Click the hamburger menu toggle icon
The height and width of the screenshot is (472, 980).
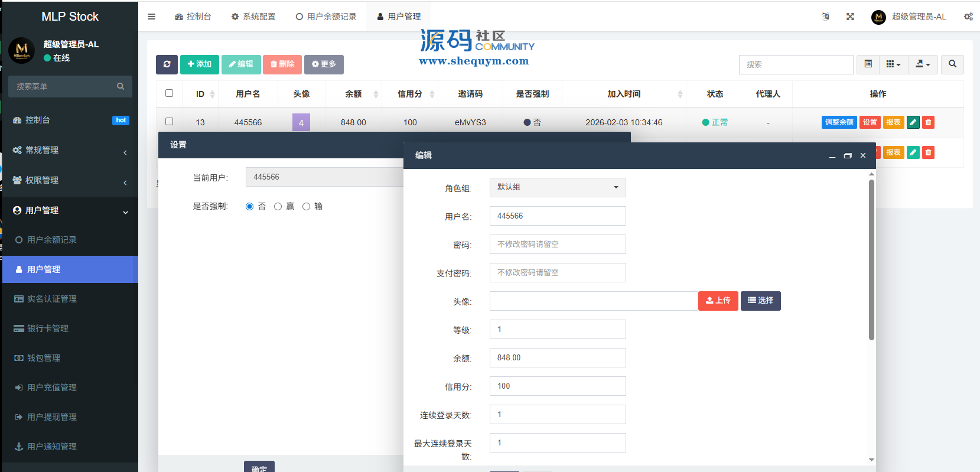(152, 17)
